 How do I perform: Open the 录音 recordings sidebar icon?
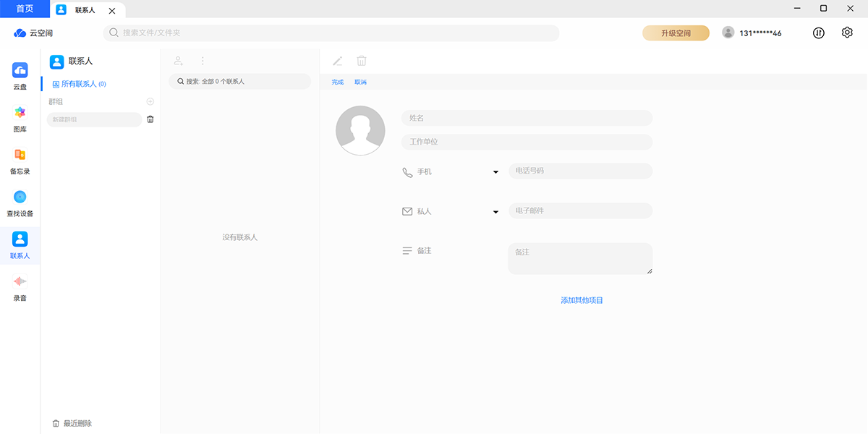click(x=20, y=281)
